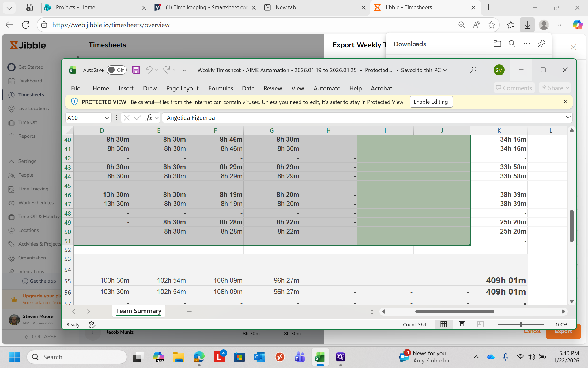Switch to Page Break Preview view
Screen dimensions: 588x368
click(x=480, y=324)
